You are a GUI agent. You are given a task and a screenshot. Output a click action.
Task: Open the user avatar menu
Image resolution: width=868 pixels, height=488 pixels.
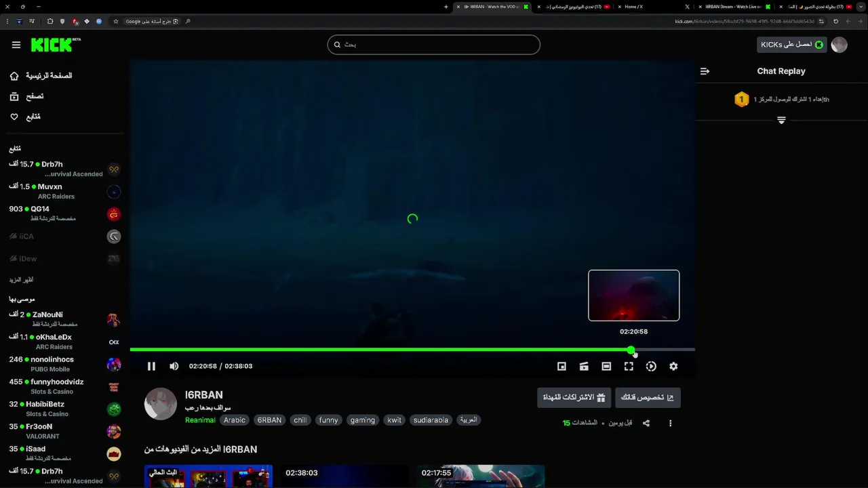pyautogui.click(x=839, y=45)
